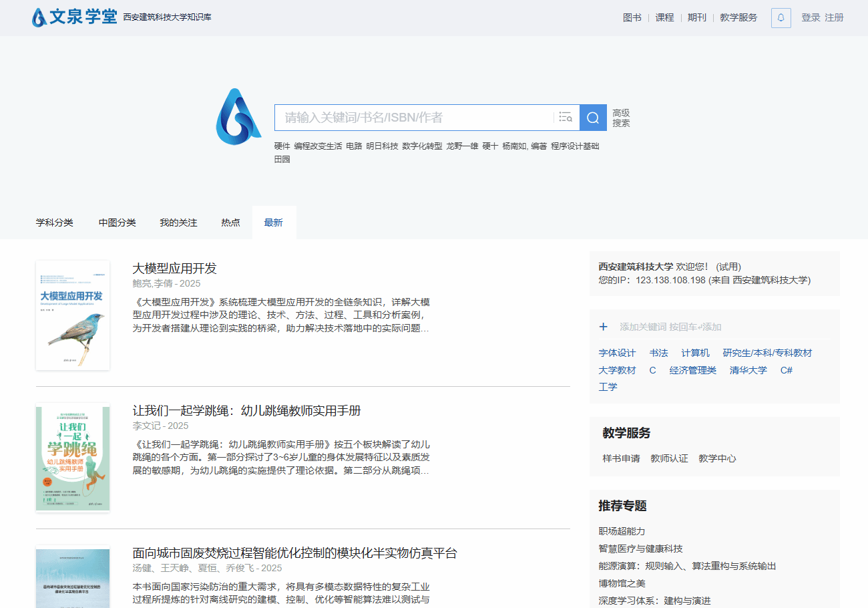The image size is (868, 608).
Task: Click the large blue logo beside search box
Action: click(238, 117)
